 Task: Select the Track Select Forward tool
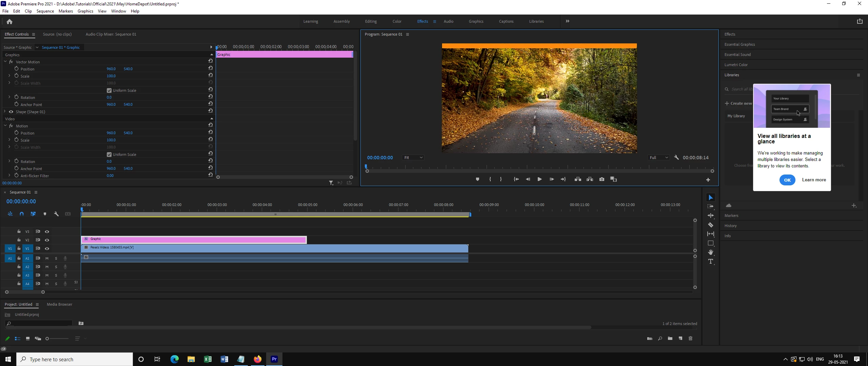[711, 206]
